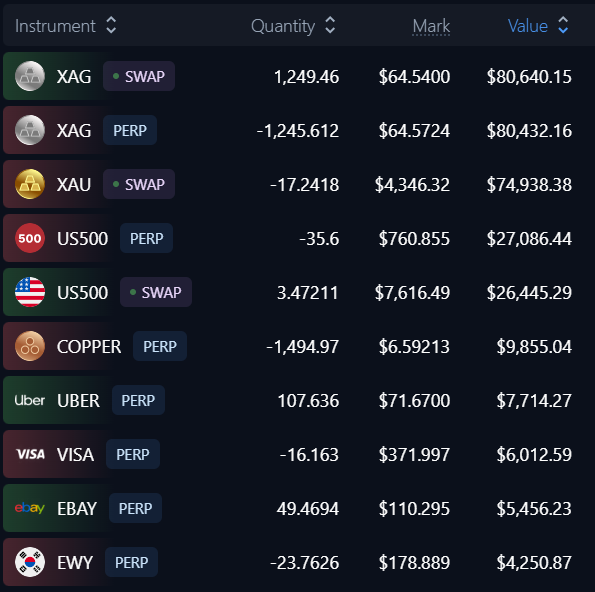Sort by Instrument using its sort arrows
This screenshot has height=592, width=595.
pyautogui.click(x=111, y=25)
